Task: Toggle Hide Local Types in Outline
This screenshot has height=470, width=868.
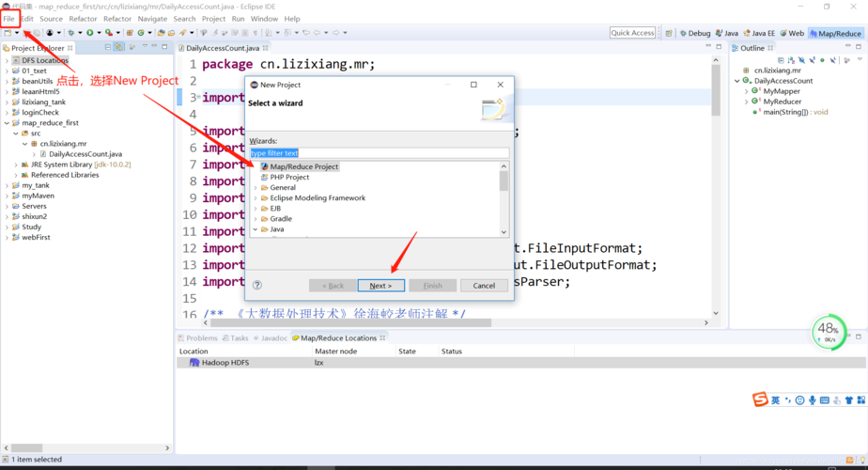Action: coord(832,60)
